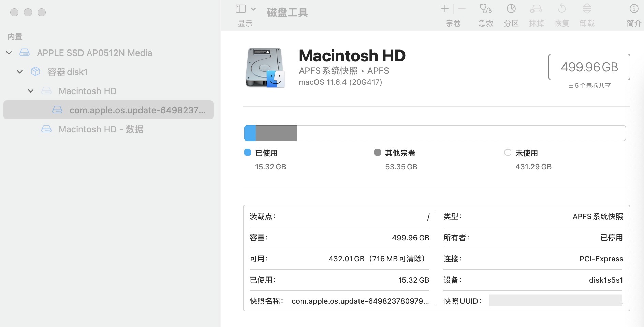This screenshot has height=327, width=644.
Task: Select Macintosh HD - 数据 volume
Action: pyautogui.click(x=101, y=129)
